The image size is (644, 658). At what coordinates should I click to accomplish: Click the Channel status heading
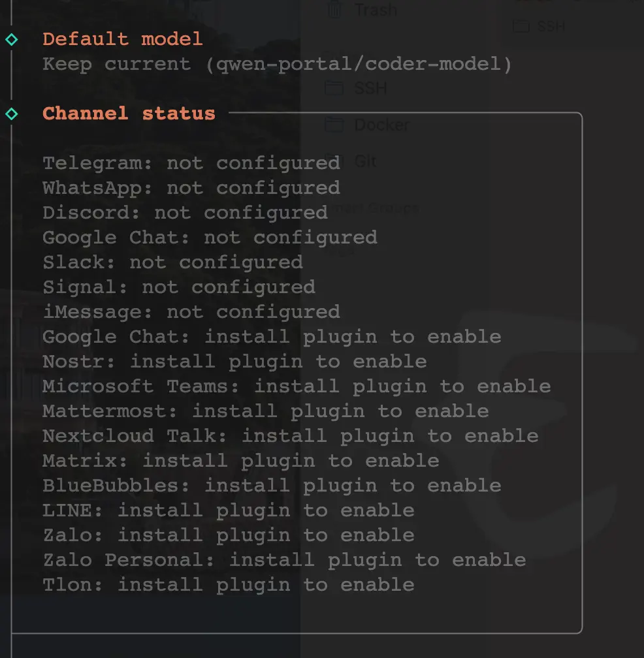click(x=129, y=114)
